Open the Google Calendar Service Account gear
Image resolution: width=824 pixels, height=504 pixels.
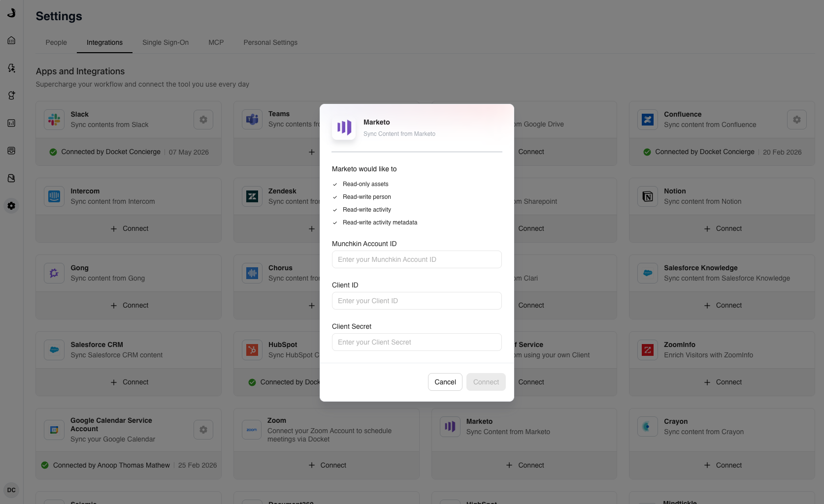[203, 430]
